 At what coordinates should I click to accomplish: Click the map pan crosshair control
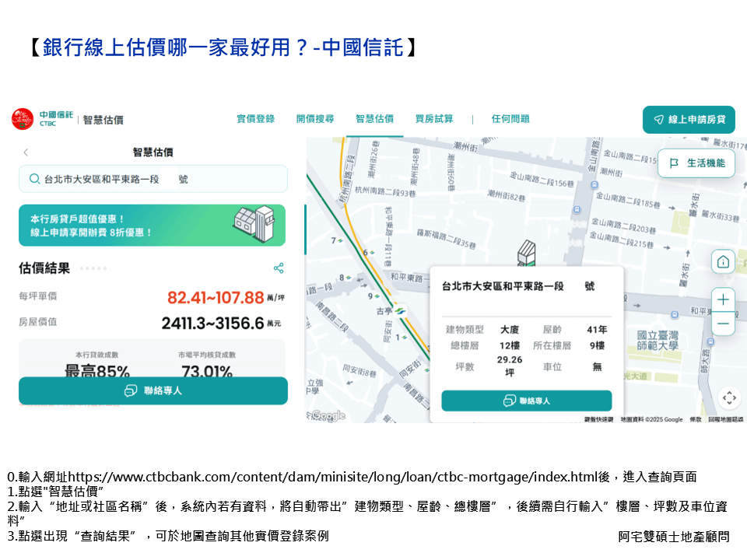tap(729, 397)
